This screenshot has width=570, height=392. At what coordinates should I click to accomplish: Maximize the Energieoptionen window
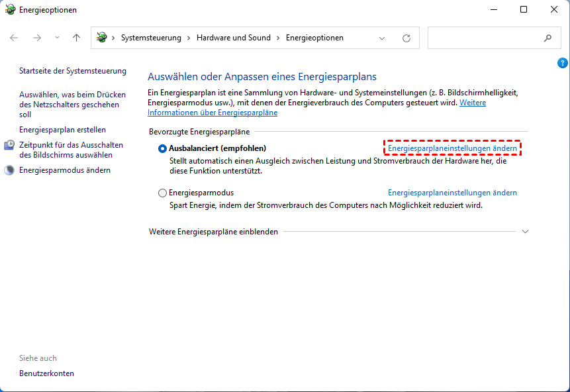(x=524, y=9)
